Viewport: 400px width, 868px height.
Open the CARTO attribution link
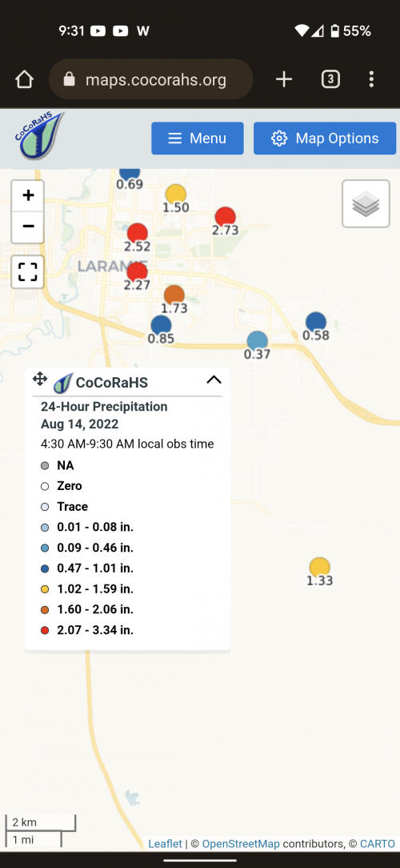[x=378, y=844]
